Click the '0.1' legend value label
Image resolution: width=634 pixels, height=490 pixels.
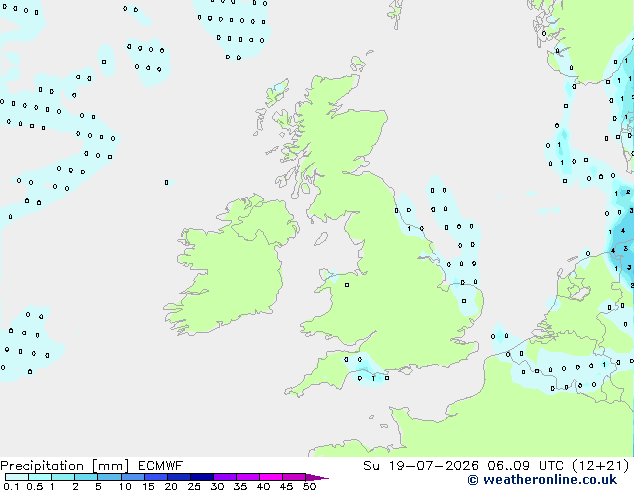12,486
